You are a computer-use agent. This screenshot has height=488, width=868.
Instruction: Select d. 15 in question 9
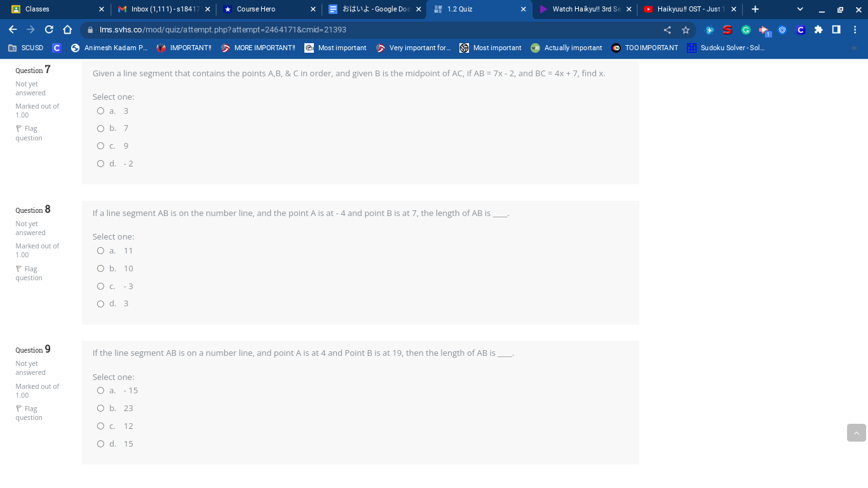(x=100, y=444)
